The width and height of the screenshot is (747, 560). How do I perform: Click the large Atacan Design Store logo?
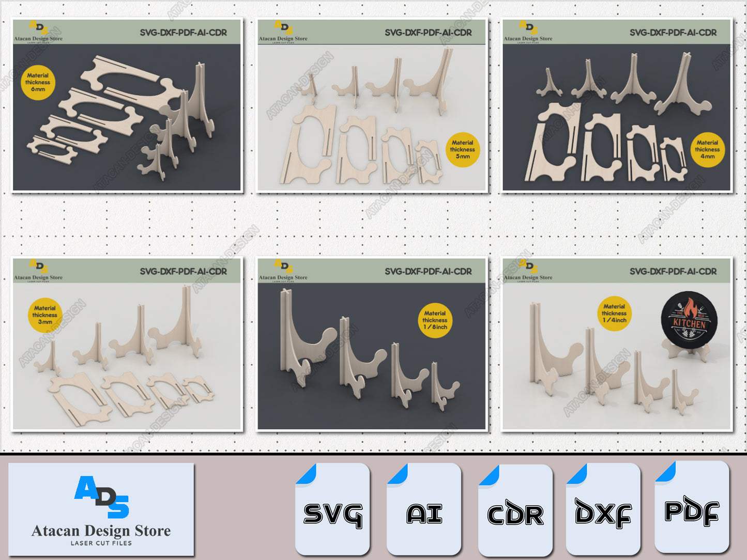tap(101, 509)
